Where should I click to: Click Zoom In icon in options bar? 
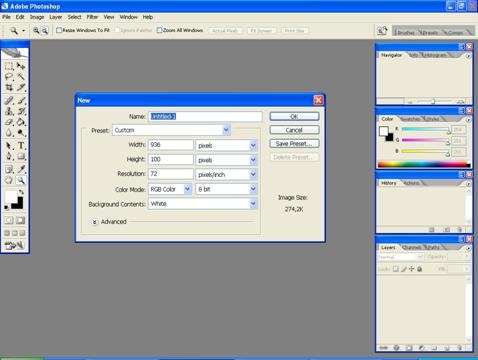36,31
